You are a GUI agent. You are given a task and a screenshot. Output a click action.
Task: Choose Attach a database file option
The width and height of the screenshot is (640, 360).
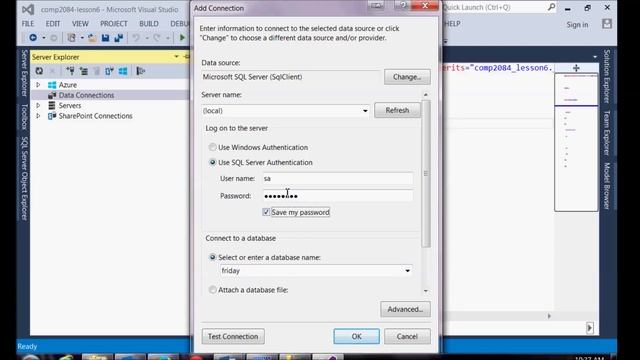coord(213,290)
